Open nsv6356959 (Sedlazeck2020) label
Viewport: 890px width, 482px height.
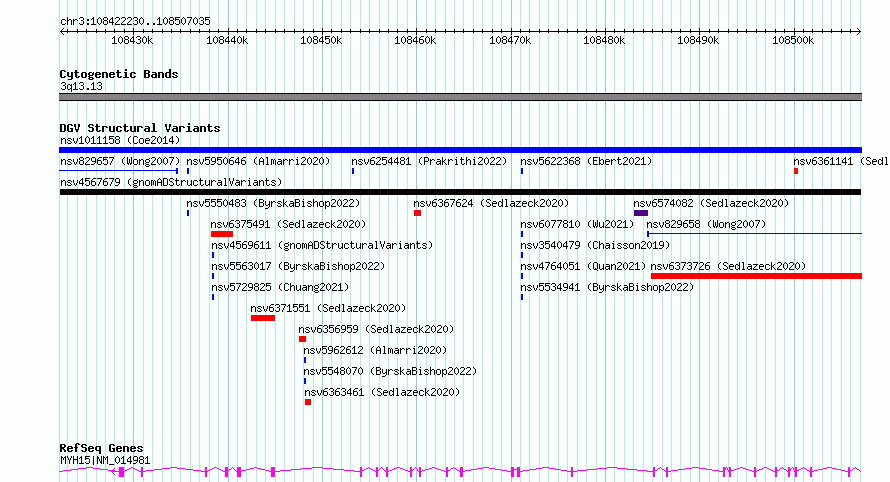tap(376, 329)
